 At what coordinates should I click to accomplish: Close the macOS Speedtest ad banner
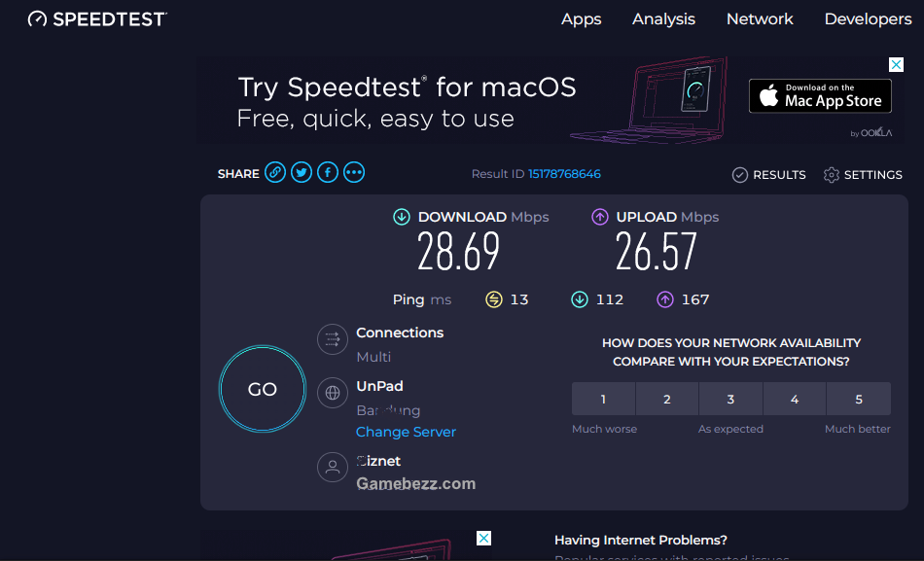[x=897, y=64]
